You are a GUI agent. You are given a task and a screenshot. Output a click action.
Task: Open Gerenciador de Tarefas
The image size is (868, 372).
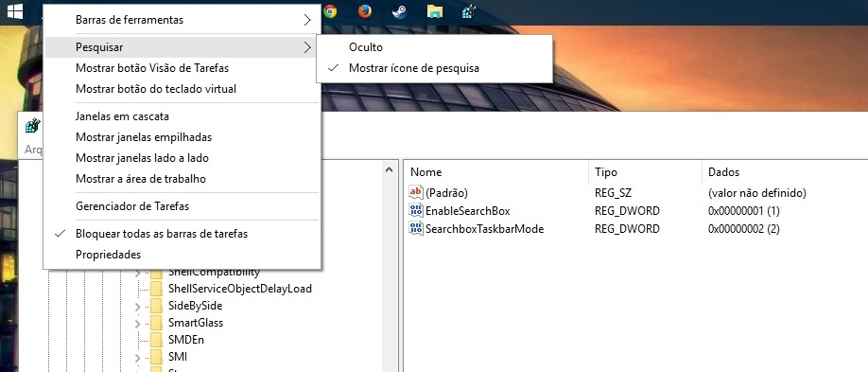pyautogui.click(x=182, y=206)
